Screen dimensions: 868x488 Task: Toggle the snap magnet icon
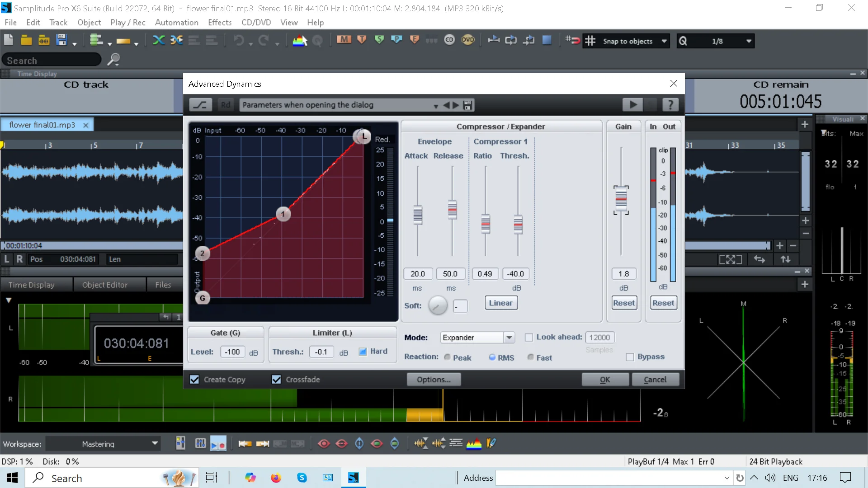pyautogui.click(x=572, y=41)
